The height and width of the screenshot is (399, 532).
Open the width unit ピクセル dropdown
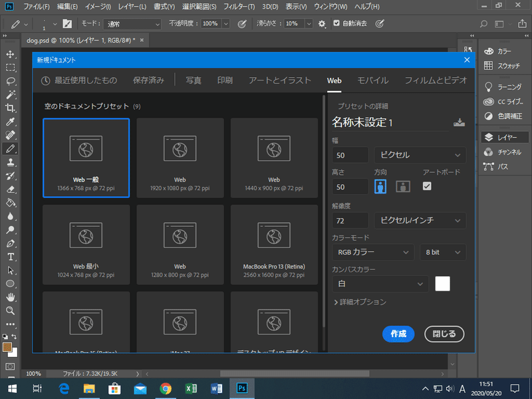420,155
